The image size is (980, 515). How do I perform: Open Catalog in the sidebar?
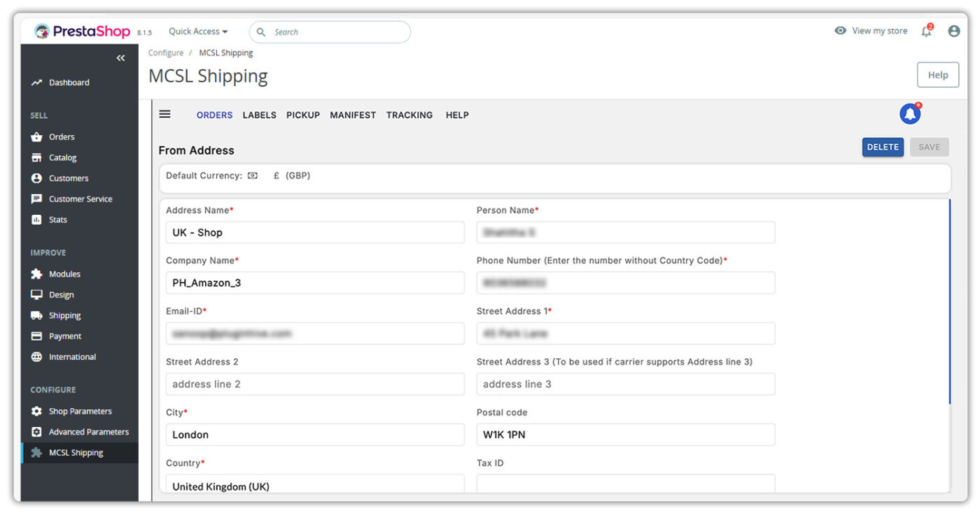point(62,157)
